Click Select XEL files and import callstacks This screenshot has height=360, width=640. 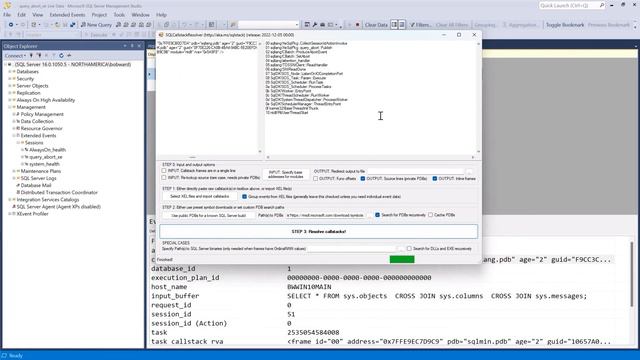200,196
